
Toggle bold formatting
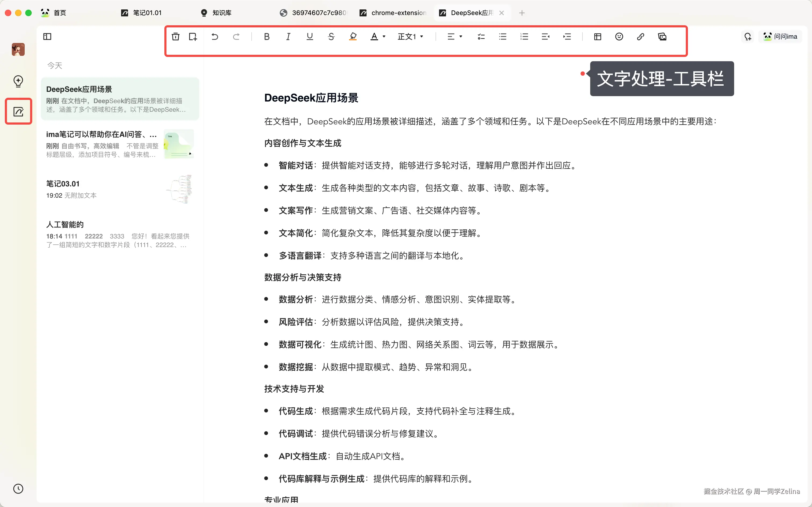click(267, 37)
